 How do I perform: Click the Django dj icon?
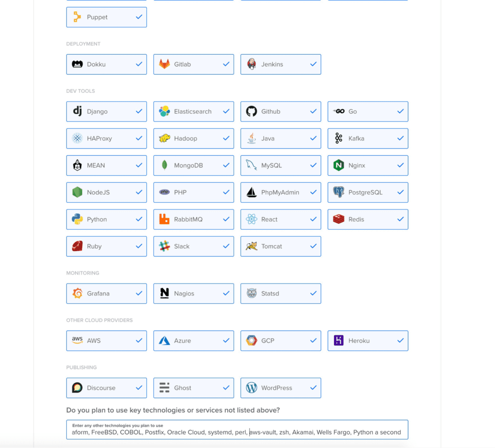pos(77,111)
